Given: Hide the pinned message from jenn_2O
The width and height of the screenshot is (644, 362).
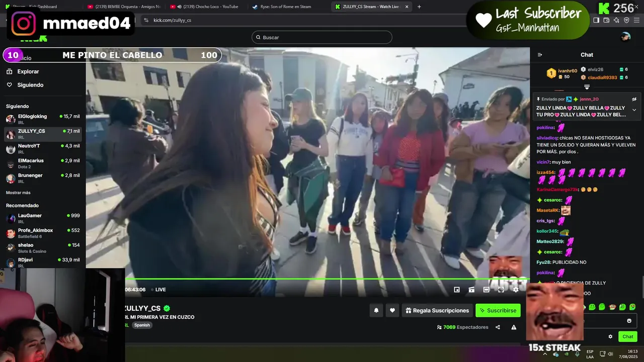Looking at the screenshot, I should [x=634, y=99].
